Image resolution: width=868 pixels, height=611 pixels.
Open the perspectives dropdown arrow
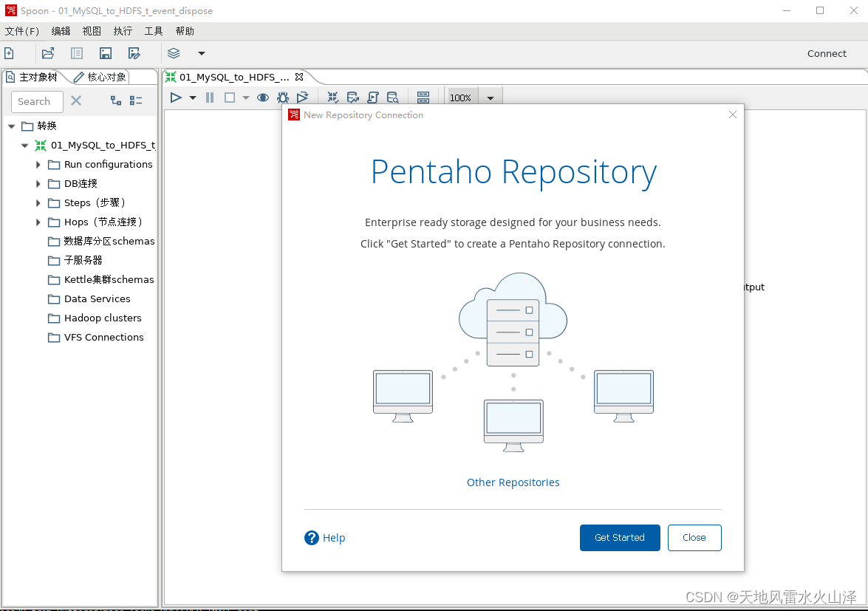[202, 53]
